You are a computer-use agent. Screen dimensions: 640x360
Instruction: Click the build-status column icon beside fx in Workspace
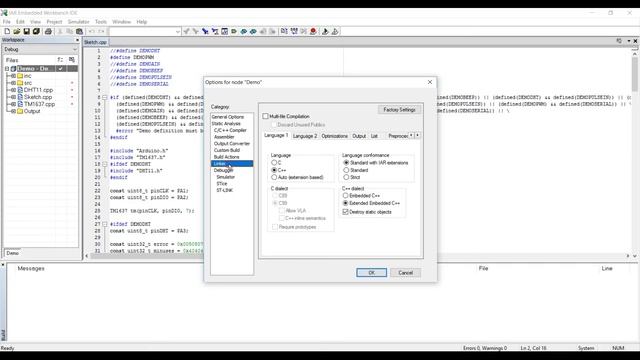tap(72, 60)
